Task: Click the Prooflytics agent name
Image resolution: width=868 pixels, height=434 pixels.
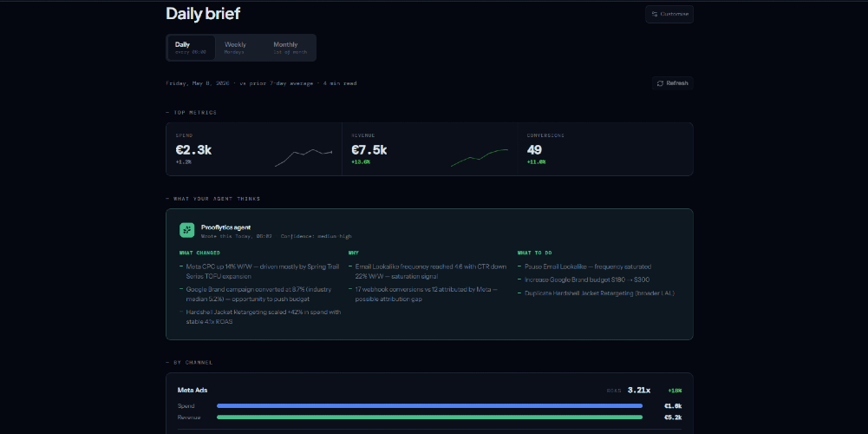Action: pos(225,227)
